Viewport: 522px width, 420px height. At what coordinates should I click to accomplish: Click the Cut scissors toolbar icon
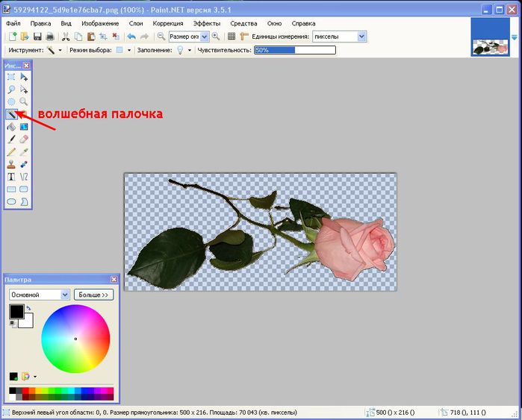click(66, 37)
